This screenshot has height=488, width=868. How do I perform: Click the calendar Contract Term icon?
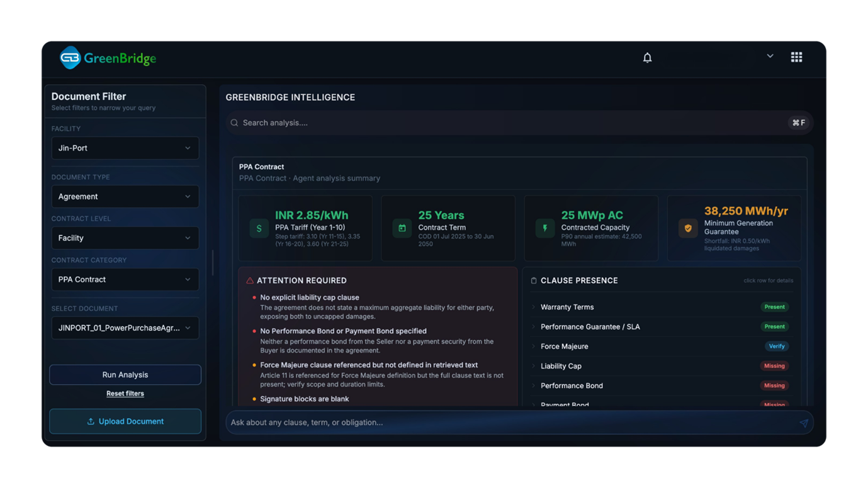(402, 228)
